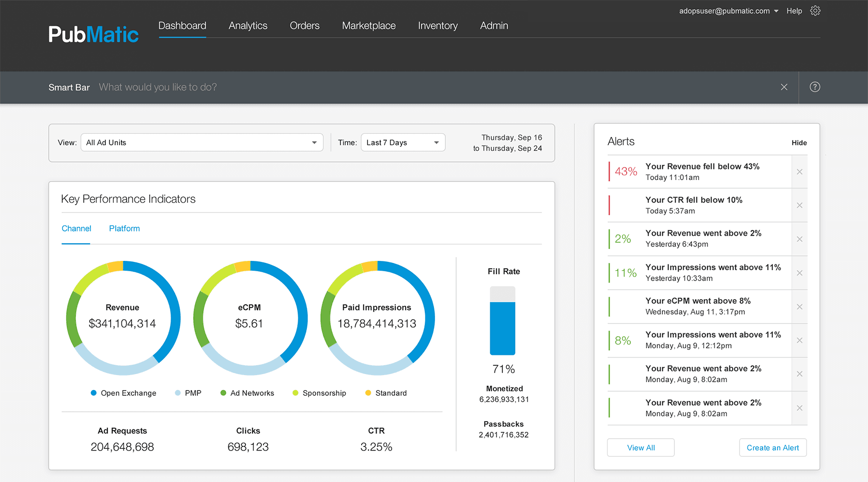Image resolution: width=868 pixels, height=482 pixels.
Task: Click the blue Fill Rate bar
Action: pos(503,328)
